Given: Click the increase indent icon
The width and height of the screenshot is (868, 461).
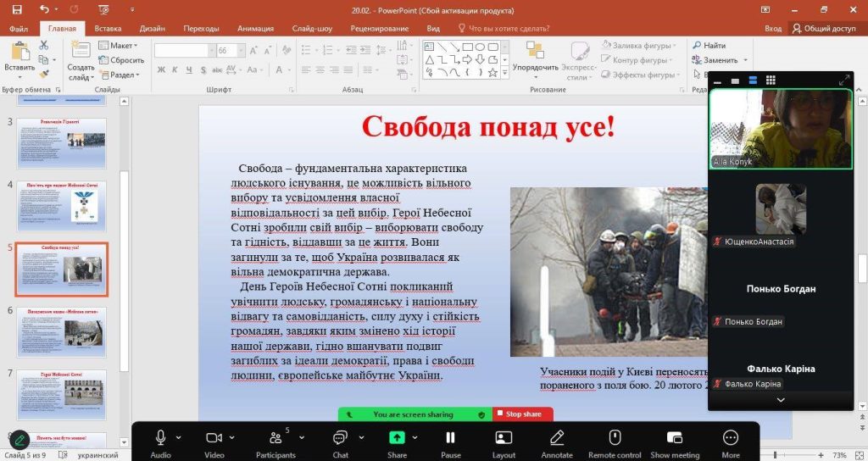Looking at the screenshot, I should 365,50.
